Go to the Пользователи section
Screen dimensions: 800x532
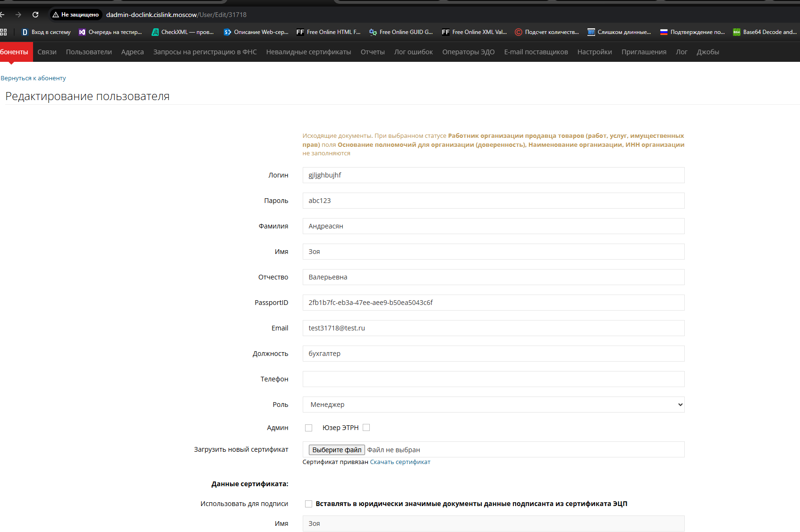pos(89,52)
